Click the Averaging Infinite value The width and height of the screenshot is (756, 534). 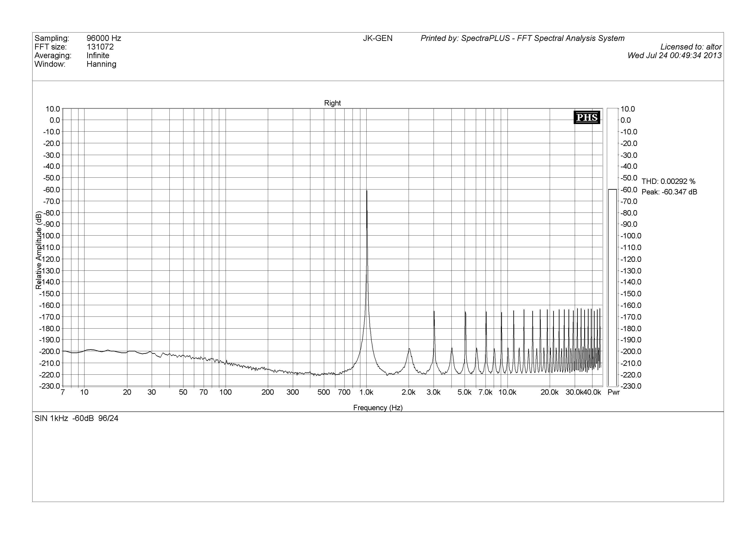click(98, 55)
